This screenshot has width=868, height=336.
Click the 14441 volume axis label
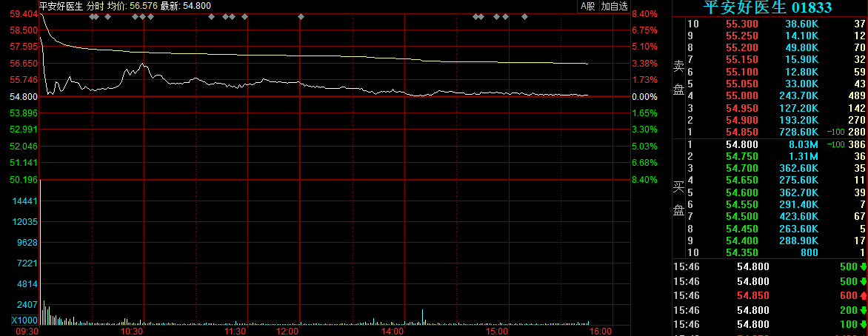[26, 201]
